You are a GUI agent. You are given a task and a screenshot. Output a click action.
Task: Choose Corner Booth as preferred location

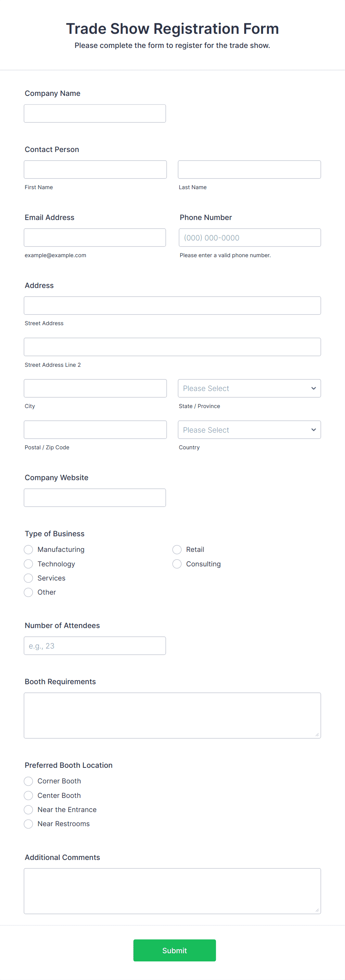[x=28, y=781]
